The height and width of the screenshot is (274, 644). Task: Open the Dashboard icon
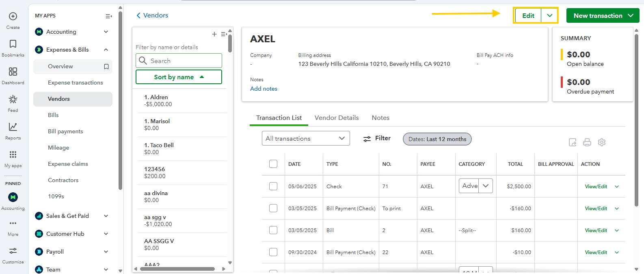coord(13,72)
